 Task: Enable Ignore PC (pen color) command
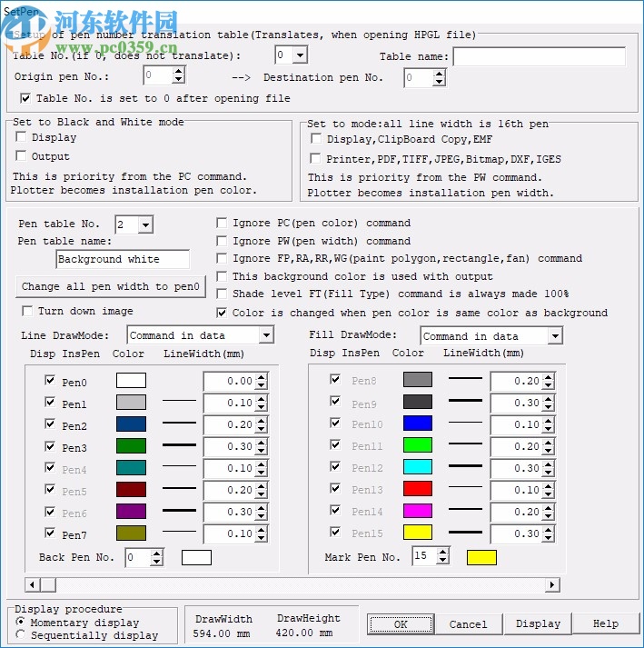pos(222,224)
